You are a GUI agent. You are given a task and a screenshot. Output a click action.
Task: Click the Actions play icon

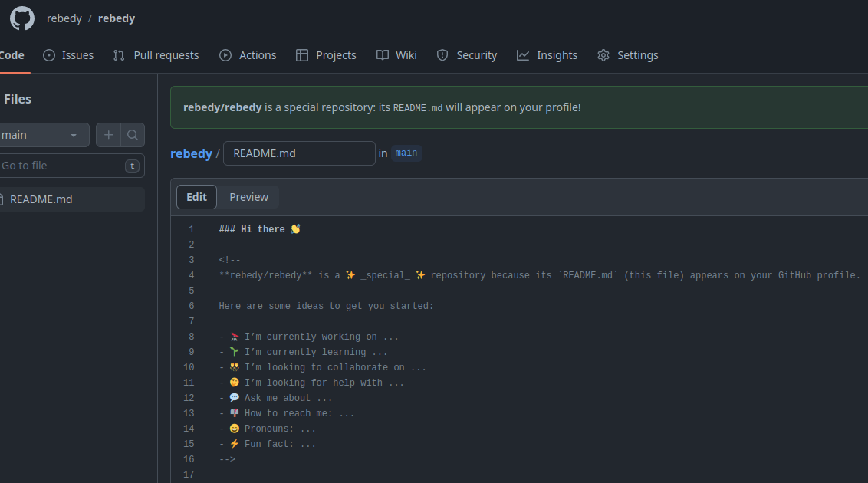click(225, 55)
